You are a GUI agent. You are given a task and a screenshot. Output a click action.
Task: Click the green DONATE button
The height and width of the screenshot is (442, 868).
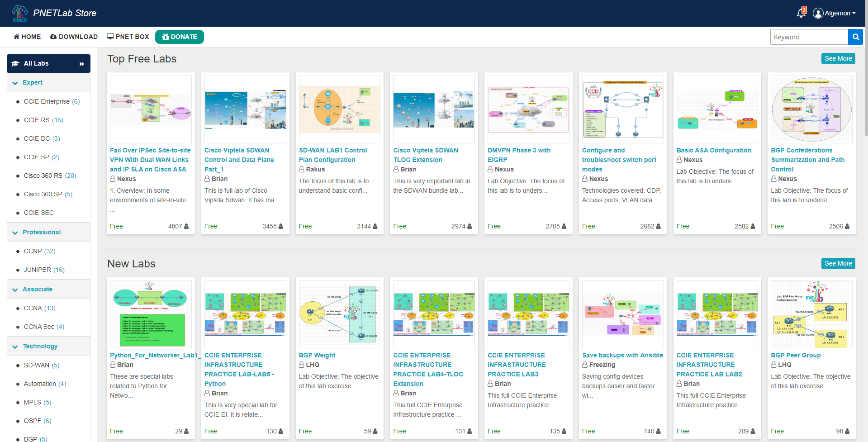point(180,37)
